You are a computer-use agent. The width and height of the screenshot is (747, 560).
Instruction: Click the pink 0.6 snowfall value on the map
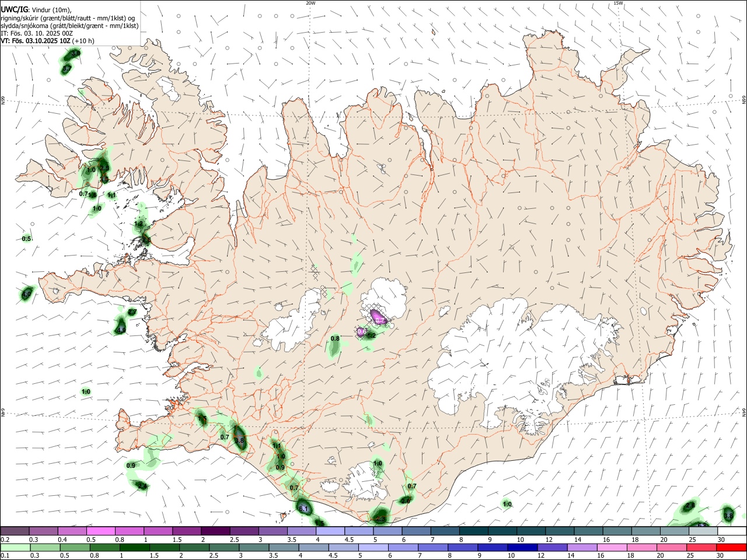pos(361,332)
